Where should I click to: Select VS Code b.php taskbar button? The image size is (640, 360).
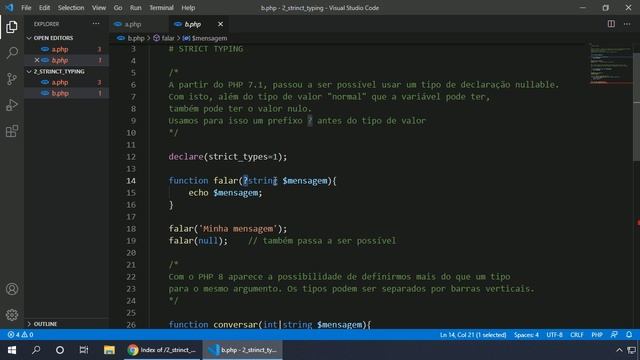click(242, 350)
